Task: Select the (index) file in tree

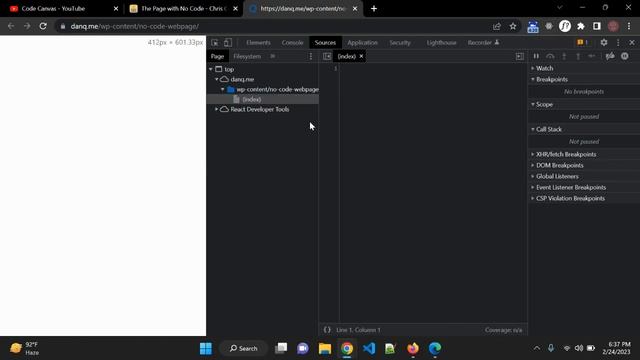Action: 251,99
